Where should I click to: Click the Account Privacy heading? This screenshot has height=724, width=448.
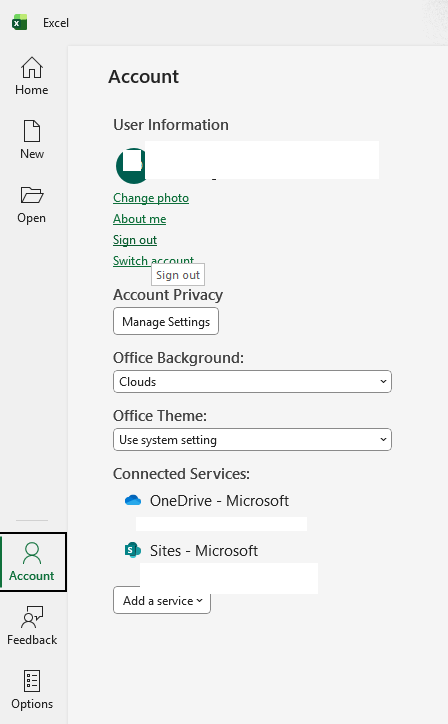(x=168, y=295)
